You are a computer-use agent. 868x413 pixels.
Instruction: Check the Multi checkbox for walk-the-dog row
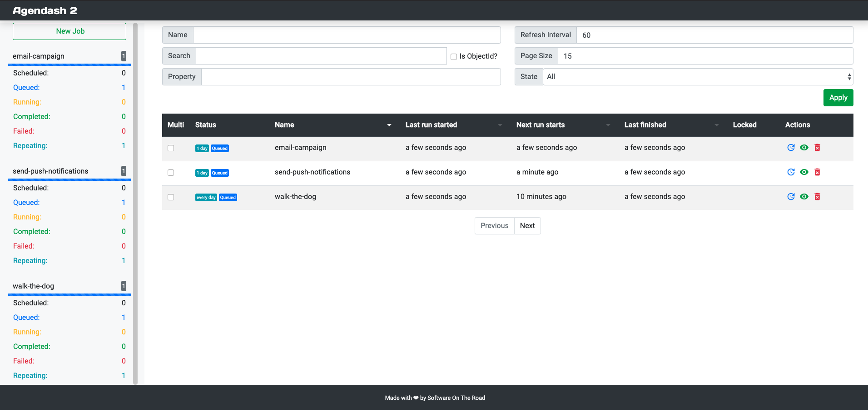tap(171, 197)
